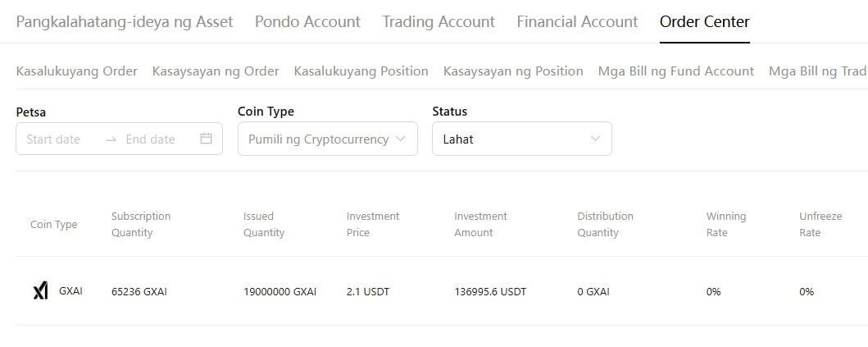Switch to Kasalukuyang Position sub-tab
The image size is (868, 347).
(x=361, y=71)
